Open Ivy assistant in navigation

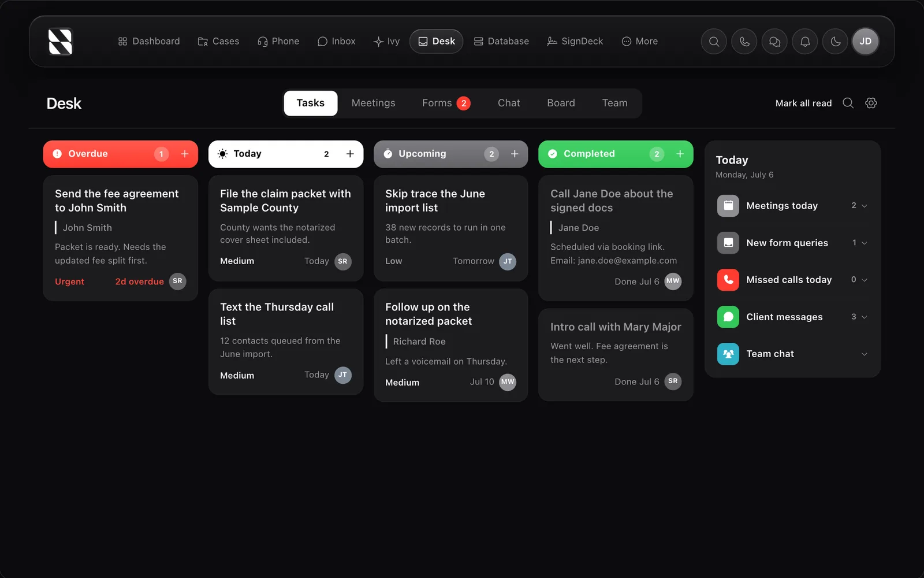click(386, 42)
